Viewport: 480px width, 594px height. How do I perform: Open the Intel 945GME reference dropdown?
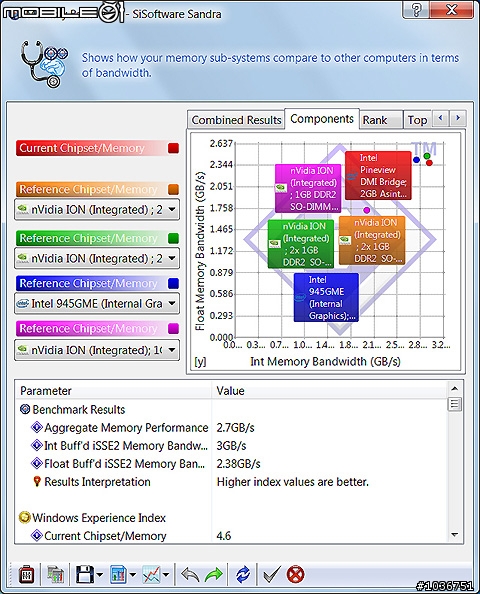(97, 303)
